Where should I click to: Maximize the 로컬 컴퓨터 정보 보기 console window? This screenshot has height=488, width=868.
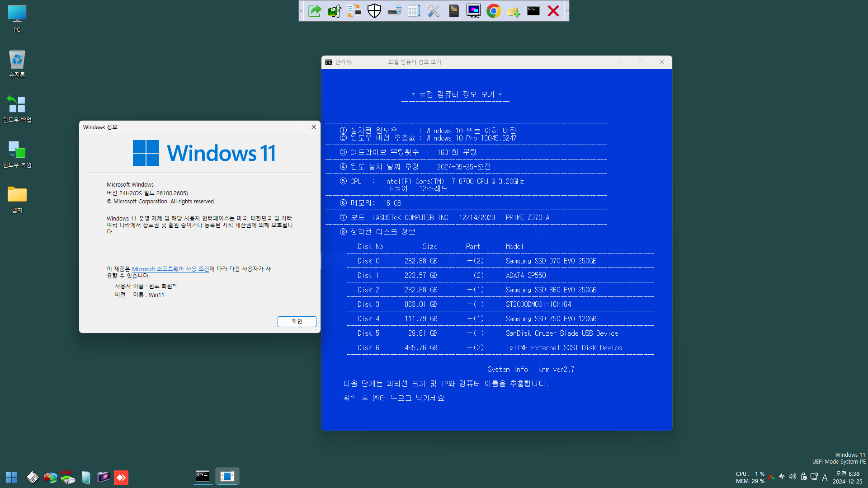coord(641,62)
